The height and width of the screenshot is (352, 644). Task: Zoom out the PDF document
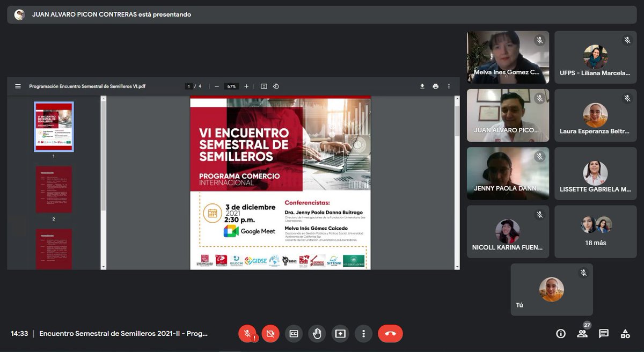coord(217,86)
